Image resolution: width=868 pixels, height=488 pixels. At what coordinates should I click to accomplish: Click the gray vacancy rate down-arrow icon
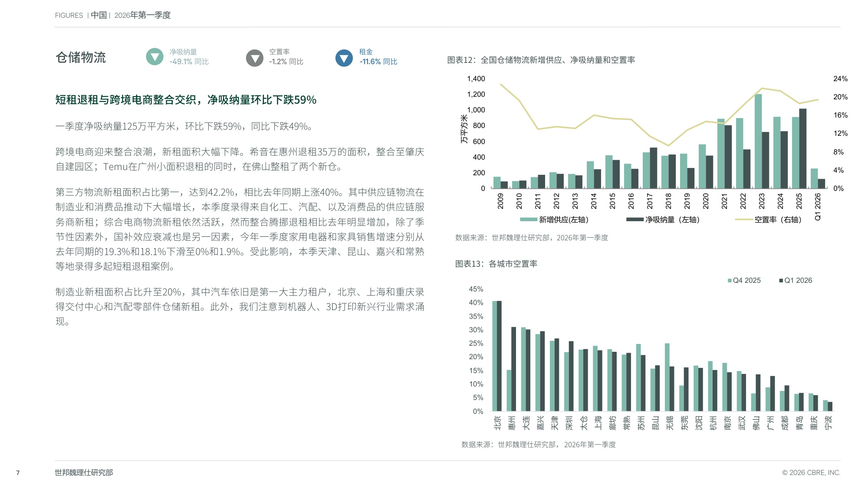(255, 58)
